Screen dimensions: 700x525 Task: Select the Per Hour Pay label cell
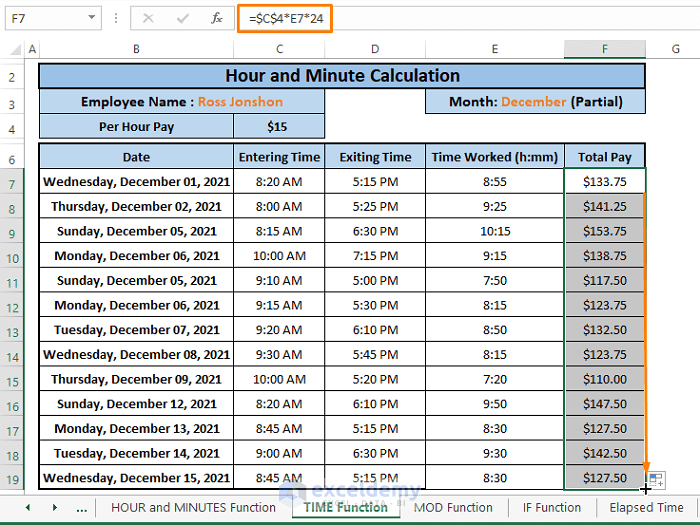[x=136, y=127]
